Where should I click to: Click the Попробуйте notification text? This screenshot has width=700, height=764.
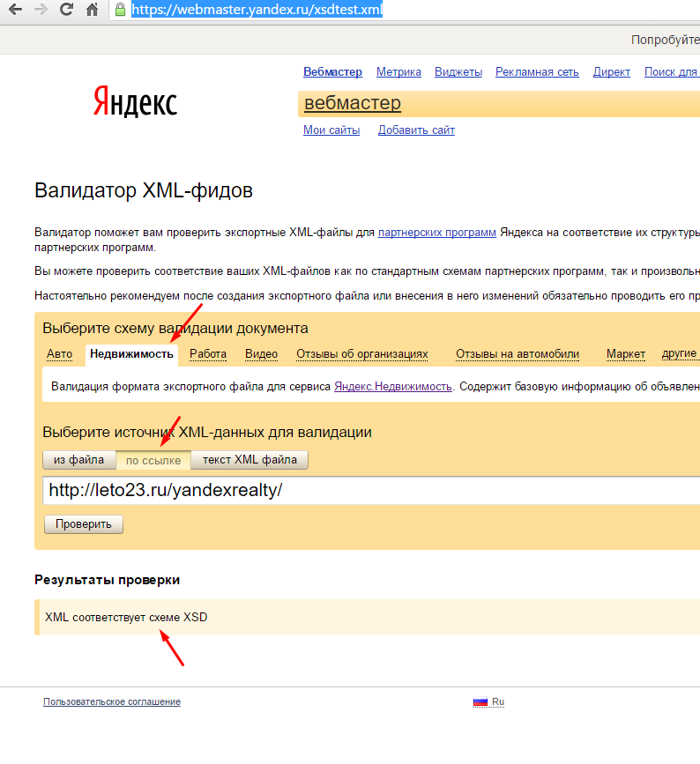coord(666,40)
